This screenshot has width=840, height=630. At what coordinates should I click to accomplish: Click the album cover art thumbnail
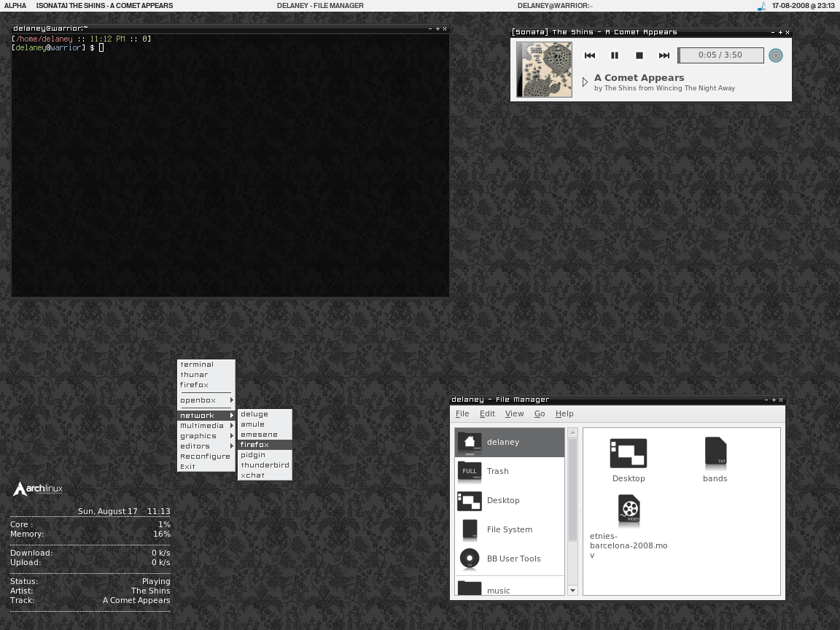tap(544, 70)
